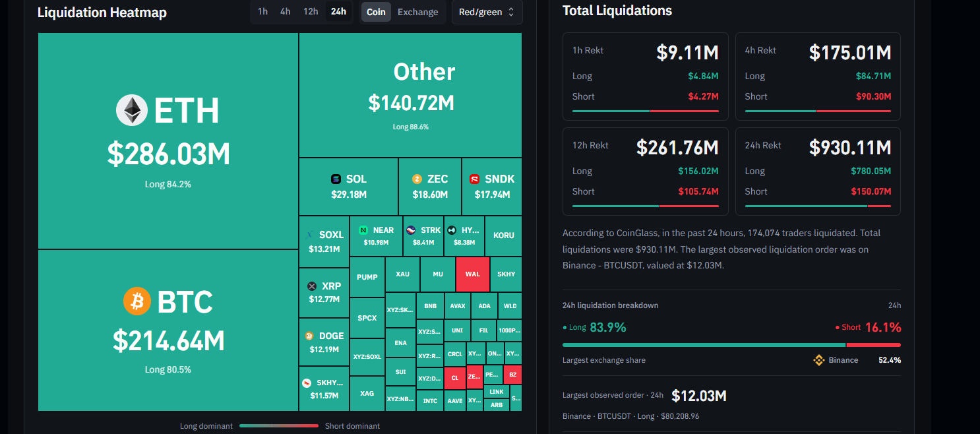Image resolution: width=980 pixels, height=434 pixels.
Task: Select the AVAX heatmap tile
Action: point(458,306)
